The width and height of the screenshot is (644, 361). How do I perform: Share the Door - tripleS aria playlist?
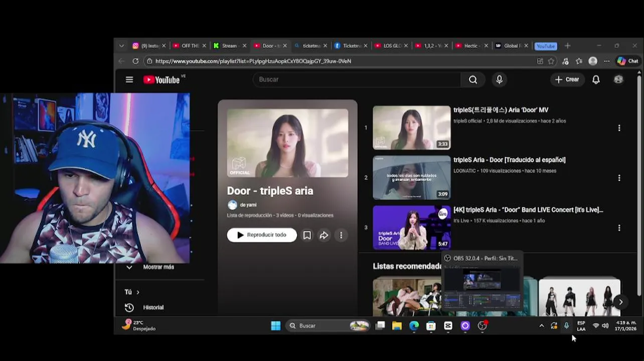tap(324, 235)
